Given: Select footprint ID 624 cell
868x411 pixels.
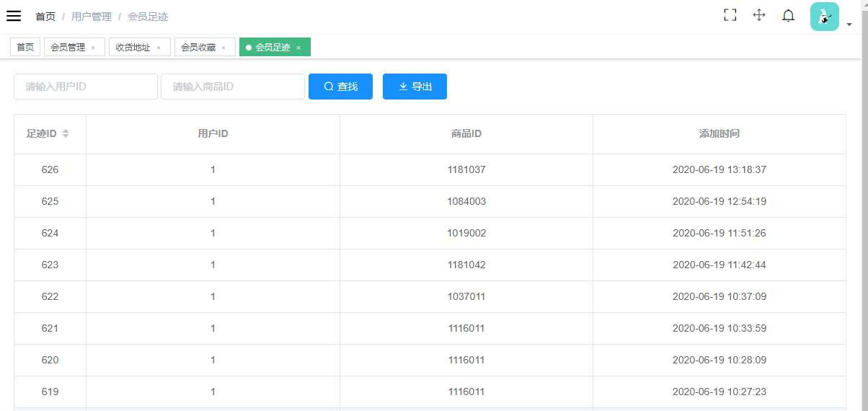Looking at the screenshot, I should pos(50,233).
